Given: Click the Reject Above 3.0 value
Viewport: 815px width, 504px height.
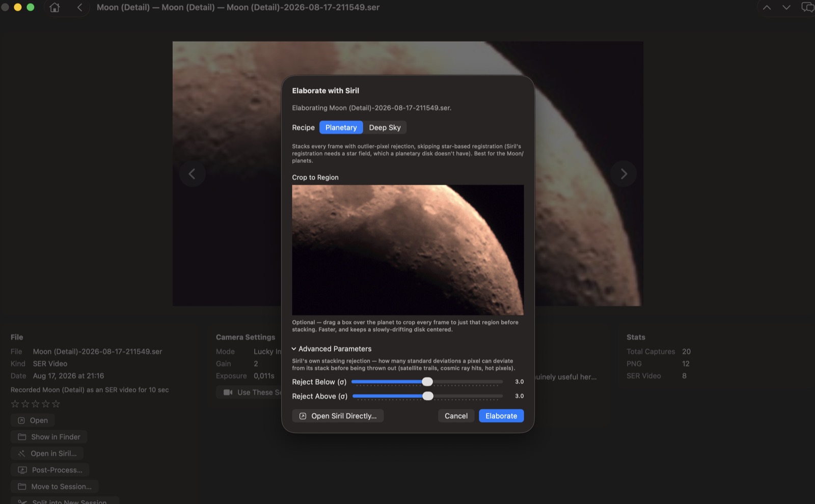Looking at the screenshot, I should click(x=519, y=396).
